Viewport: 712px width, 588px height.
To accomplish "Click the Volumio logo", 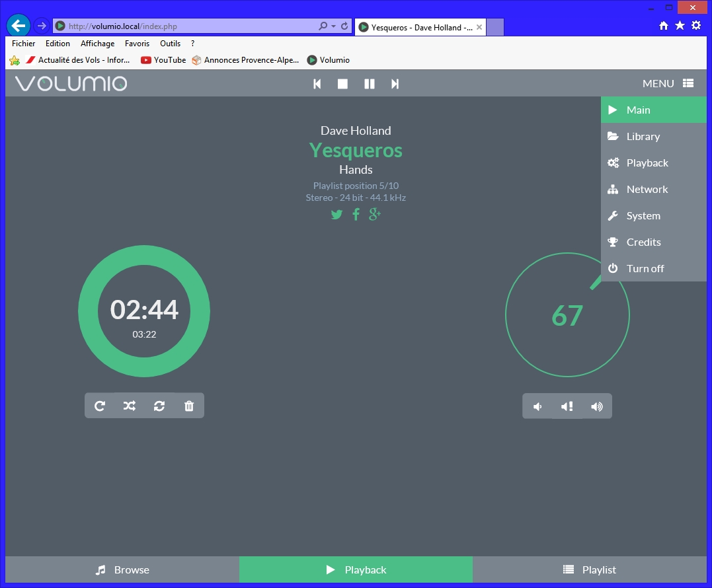I will pos(71,83).
